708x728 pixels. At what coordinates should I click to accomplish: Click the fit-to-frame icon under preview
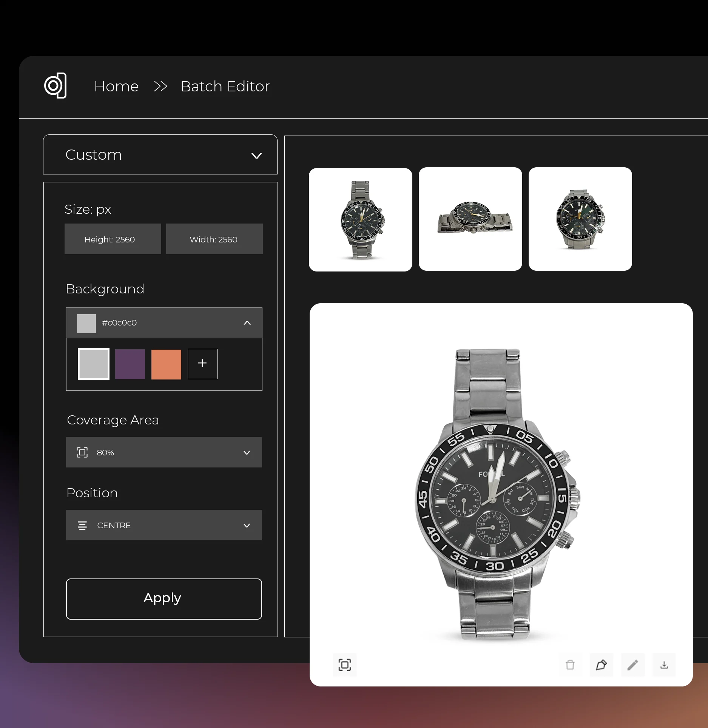click(344, 665)
